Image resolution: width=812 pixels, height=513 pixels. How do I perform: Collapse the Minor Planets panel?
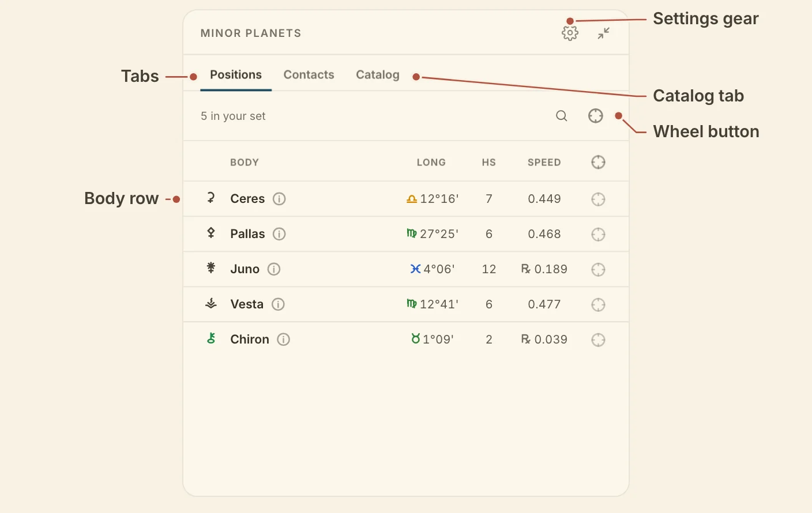pyautogui.click(x=603, y=33)
